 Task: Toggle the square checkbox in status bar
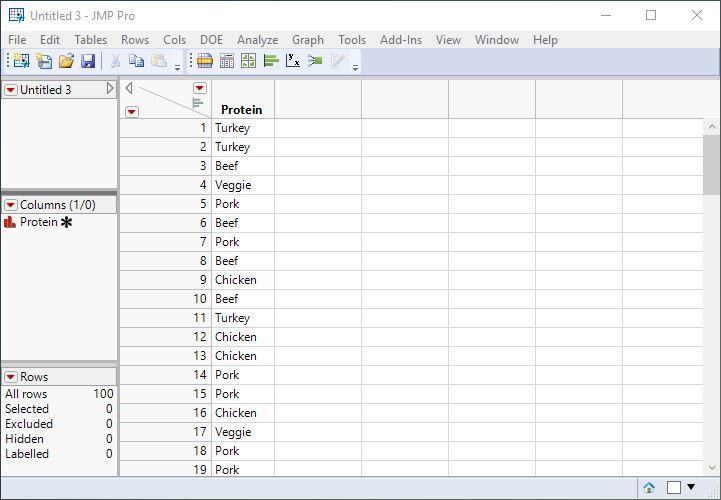(674, 487)
